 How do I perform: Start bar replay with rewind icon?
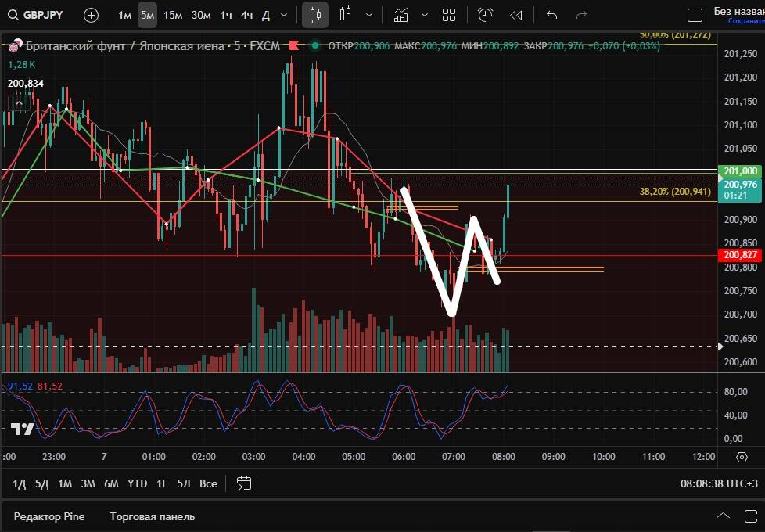click(516, 15)
